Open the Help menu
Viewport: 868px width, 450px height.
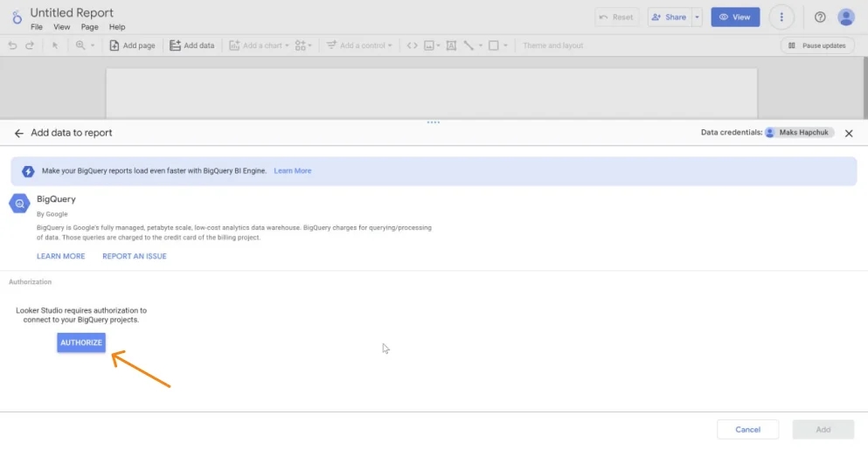pyautogui.click(x=117, y=26)
